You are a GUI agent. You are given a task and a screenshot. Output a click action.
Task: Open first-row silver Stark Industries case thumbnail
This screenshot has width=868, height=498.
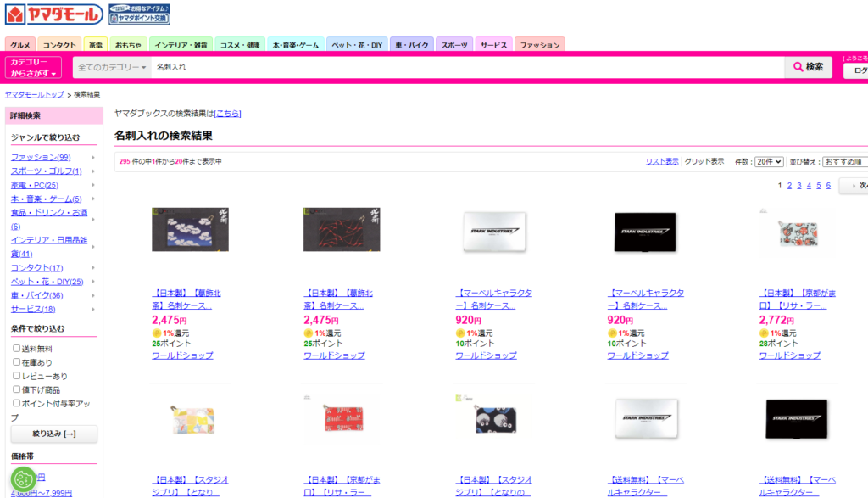494,232
